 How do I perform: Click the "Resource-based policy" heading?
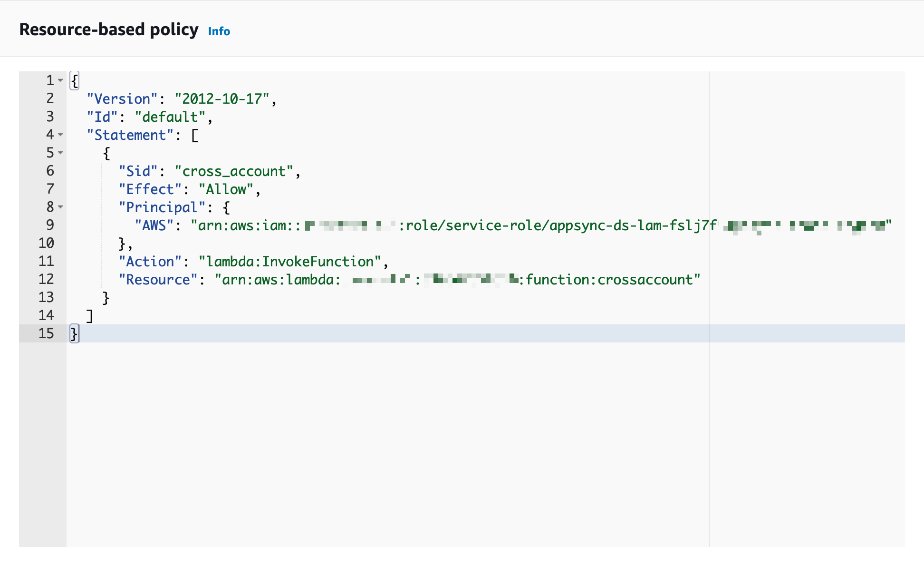point(109,29)
